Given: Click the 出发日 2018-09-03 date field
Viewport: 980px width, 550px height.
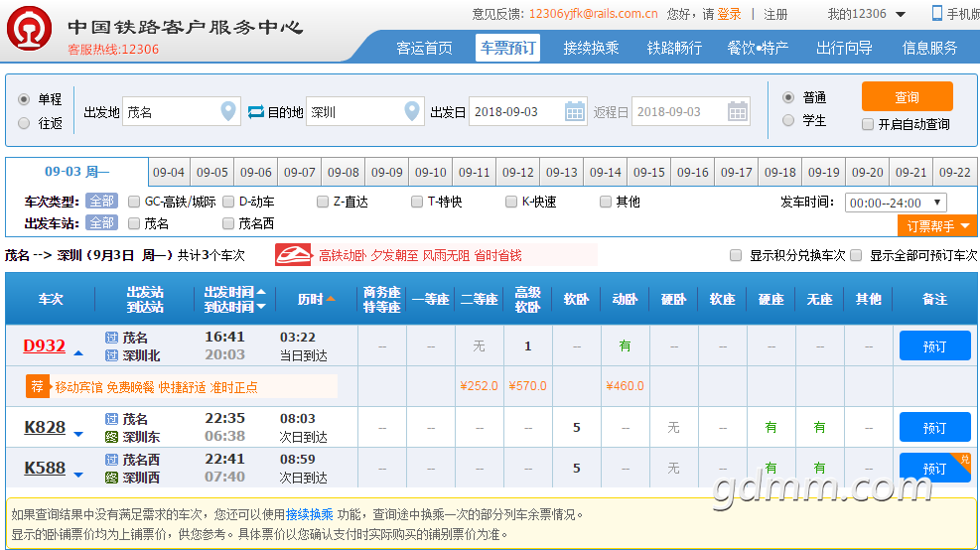Looking at the screenshot, I should coord(528,112).
